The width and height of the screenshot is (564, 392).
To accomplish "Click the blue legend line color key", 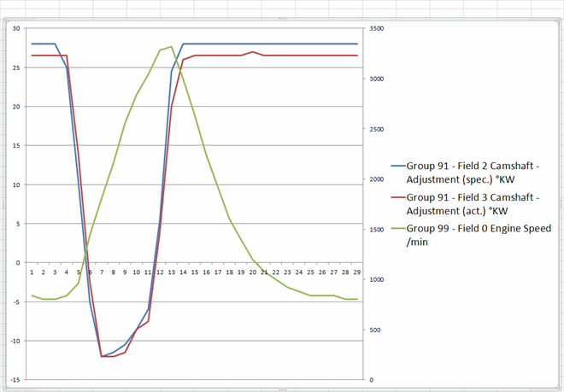I will [x=398, y=167].
